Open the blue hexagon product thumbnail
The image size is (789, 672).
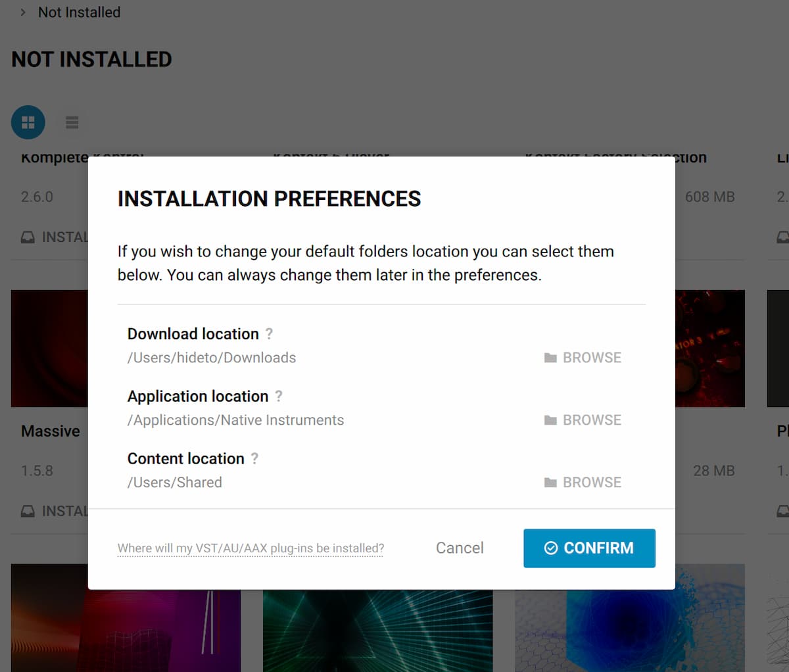point(630,631)
